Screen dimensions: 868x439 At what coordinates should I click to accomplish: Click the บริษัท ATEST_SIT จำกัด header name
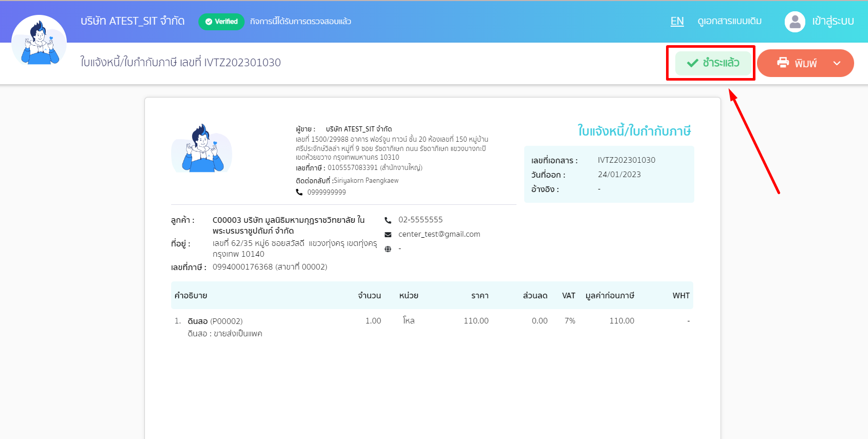click(x=133, y=21)
